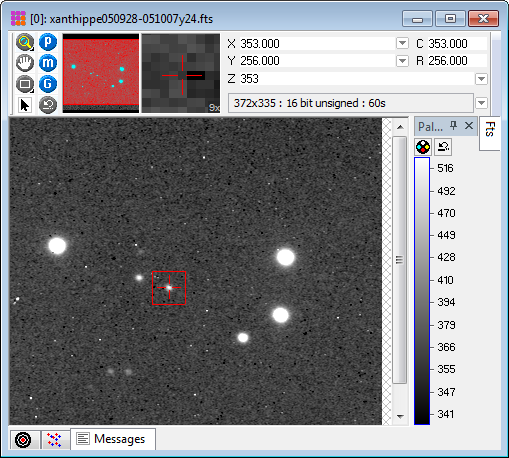Click the blue m button
The height and width of the screenshot is (458, 509).
[x=48, y=63]
